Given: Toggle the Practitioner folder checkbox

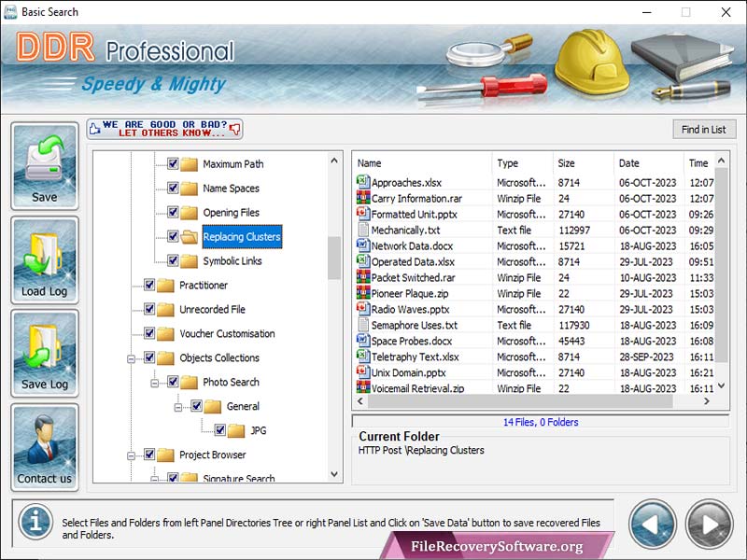Looking at the screenshot, I should (x=149, y=285).
